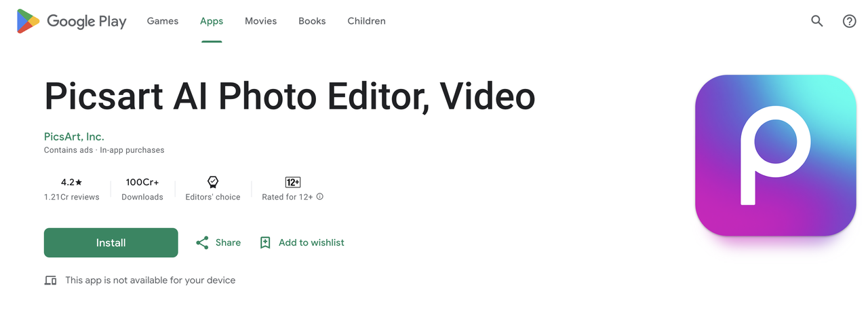
Task: Navigate to the Children tab
Action: (366, 21)
